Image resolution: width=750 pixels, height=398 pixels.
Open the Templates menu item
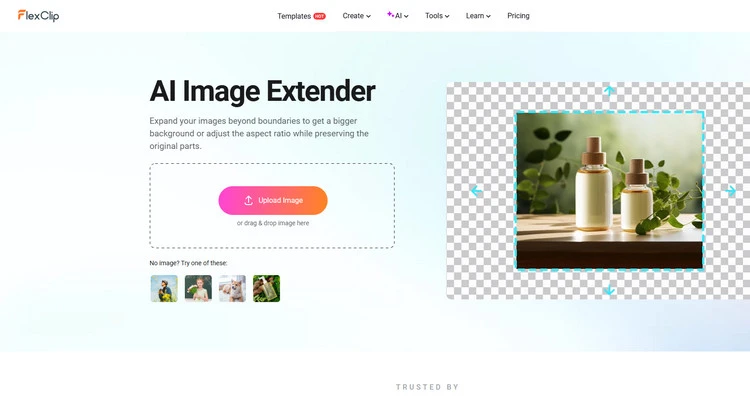[294, 16]
